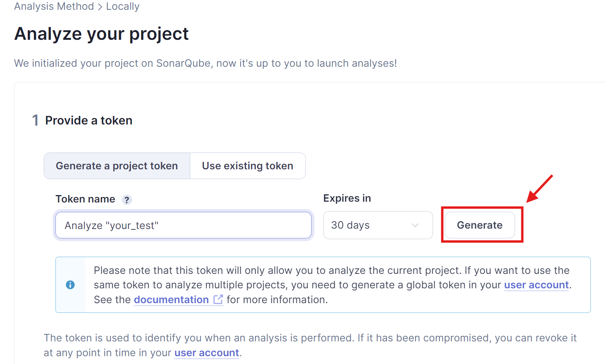Click the external-link icon beside documentation

218,300
